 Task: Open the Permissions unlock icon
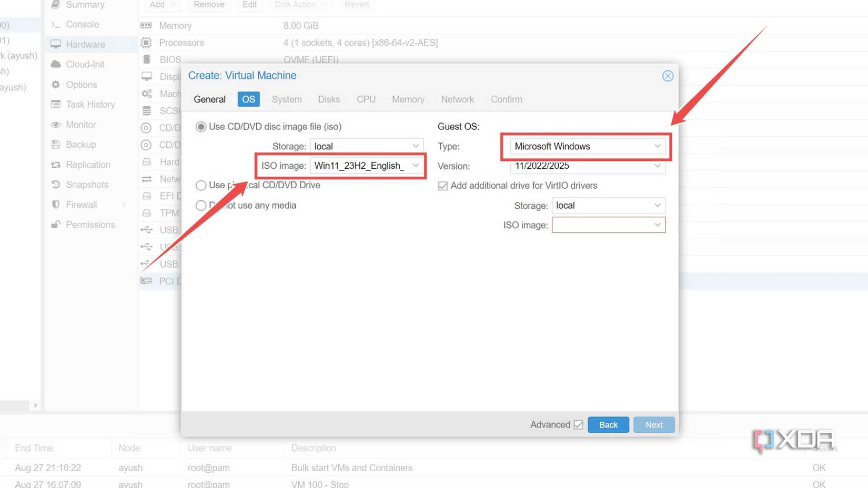click(x=56, y=225)
